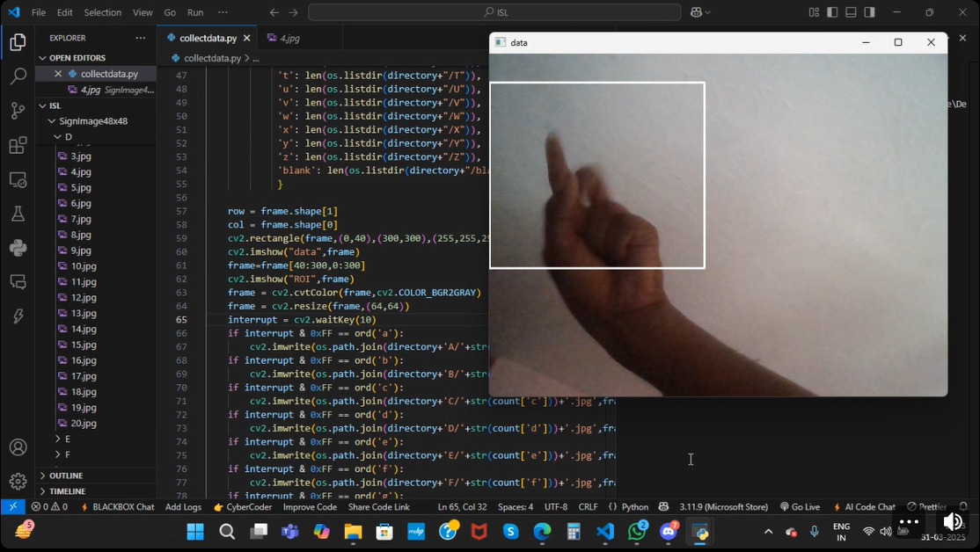Click the remote window indicator in status bar

pos(12,506)
